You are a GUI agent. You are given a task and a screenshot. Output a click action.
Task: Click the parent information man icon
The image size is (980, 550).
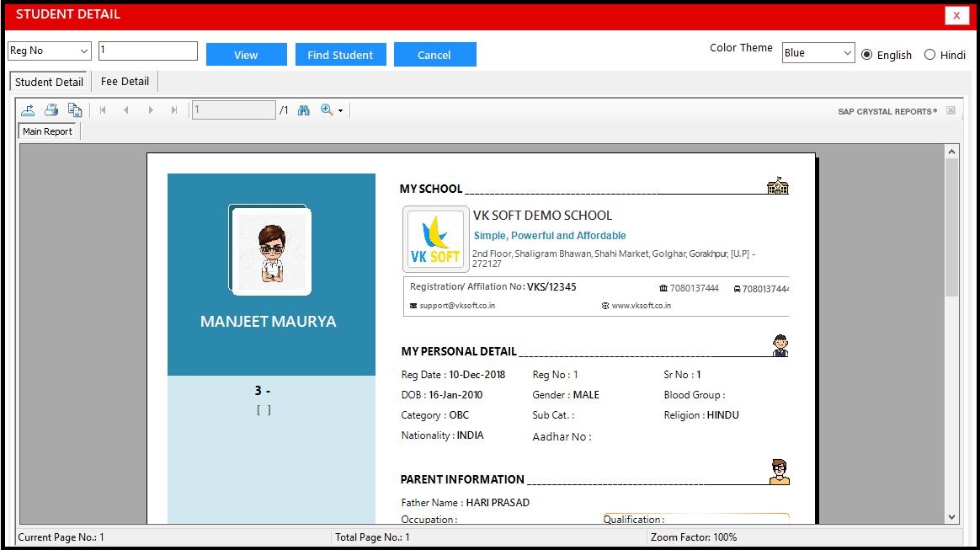[780, 472]
